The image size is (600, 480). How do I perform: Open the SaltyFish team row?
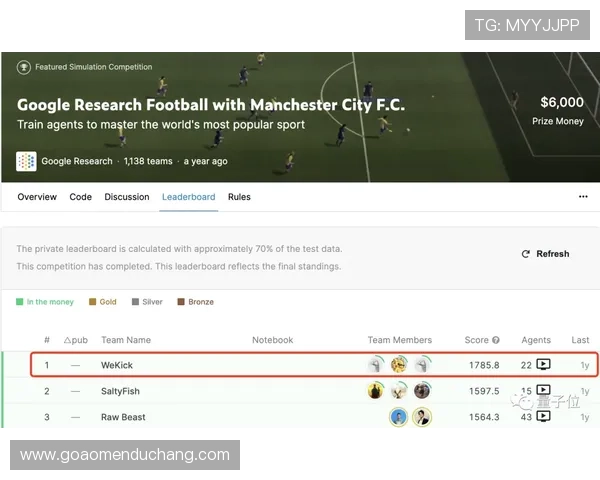[300, 391]
